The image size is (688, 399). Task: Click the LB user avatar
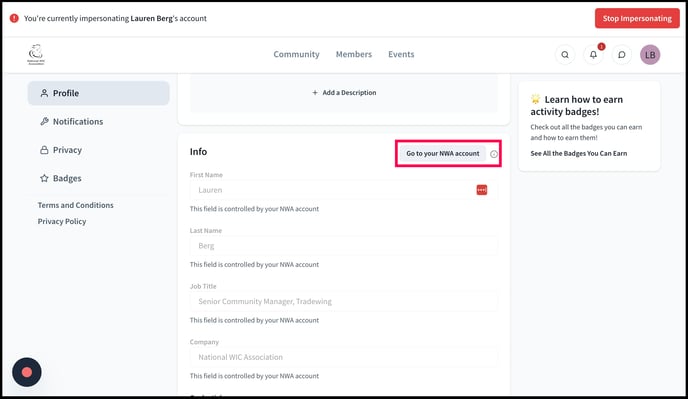click(650, 55)
